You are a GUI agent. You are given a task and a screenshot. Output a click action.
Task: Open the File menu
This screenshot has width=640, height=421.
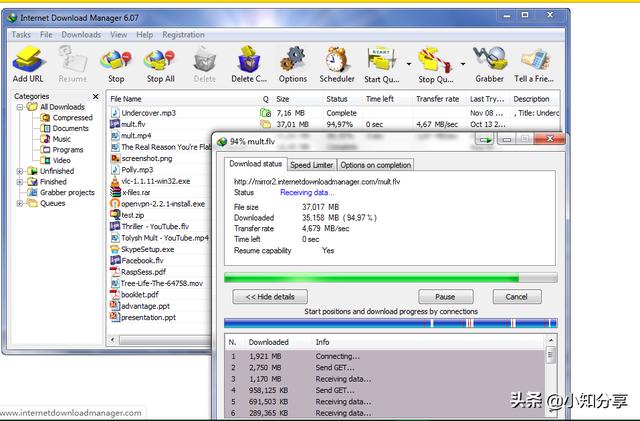(x=46, y=35)
